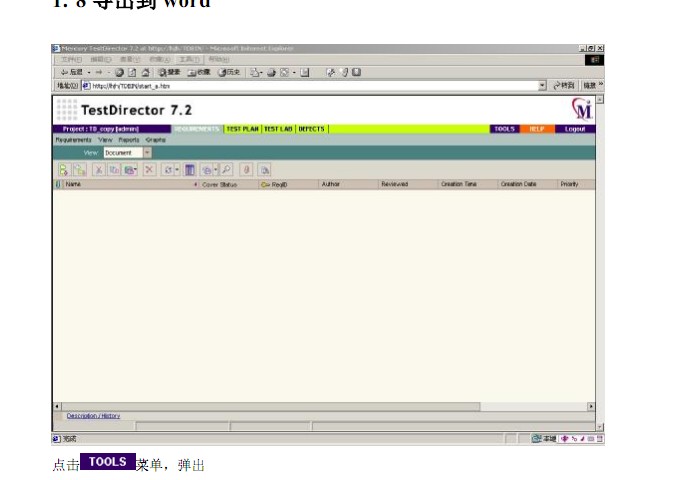The image size is (686, 480).
Task: Click the Creation Time column header
Action: pyautogui.click(x=468, y=184)
